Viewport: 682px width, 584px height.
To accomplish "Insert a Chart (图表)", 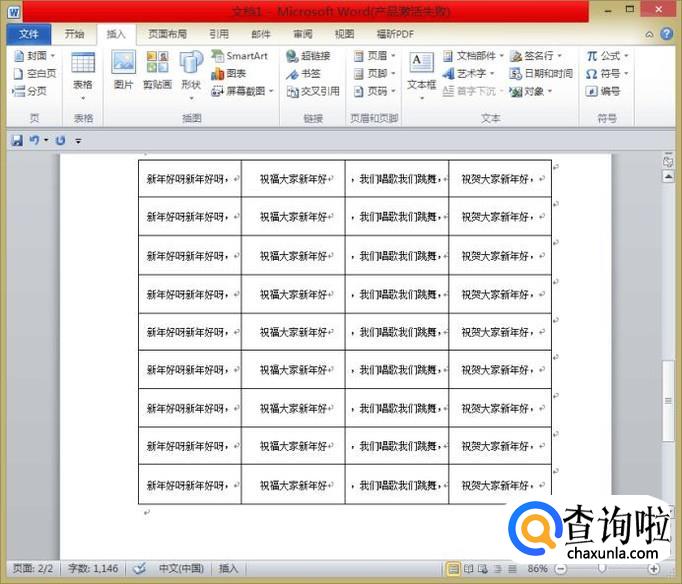I will (229, 73).
